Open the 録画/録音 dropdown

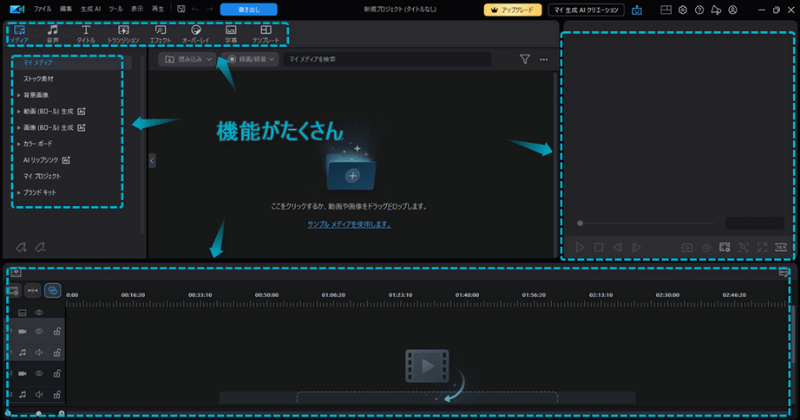tap(250, 59)
